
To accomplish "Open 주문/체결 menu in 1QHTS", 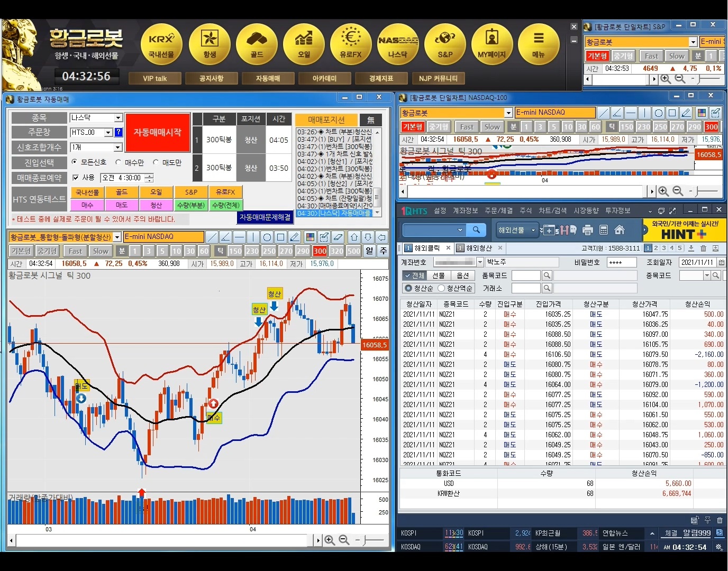I will click(x=499, y=210).
